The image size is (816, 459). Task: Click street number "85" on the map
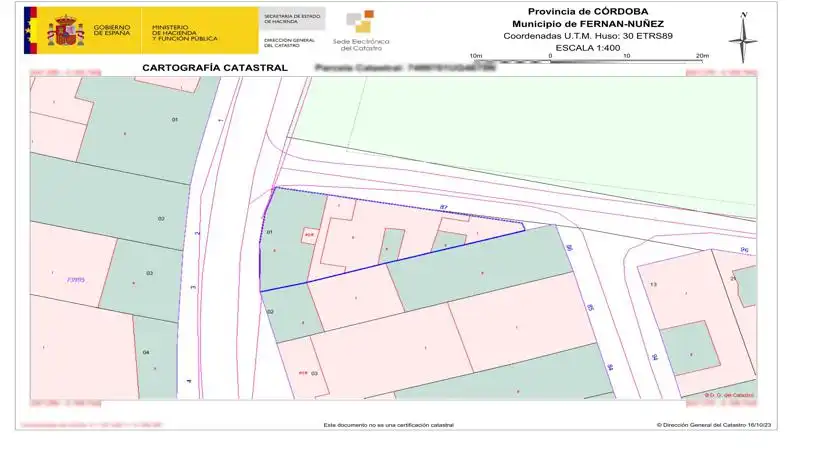tap(590, 308)
